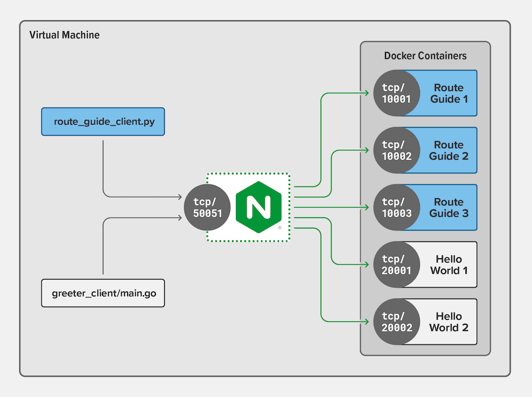Image resolution: width=532 pixels, height=397 pixels.
Task: Click the route_guide_client.py box
Action: [103, 122]
